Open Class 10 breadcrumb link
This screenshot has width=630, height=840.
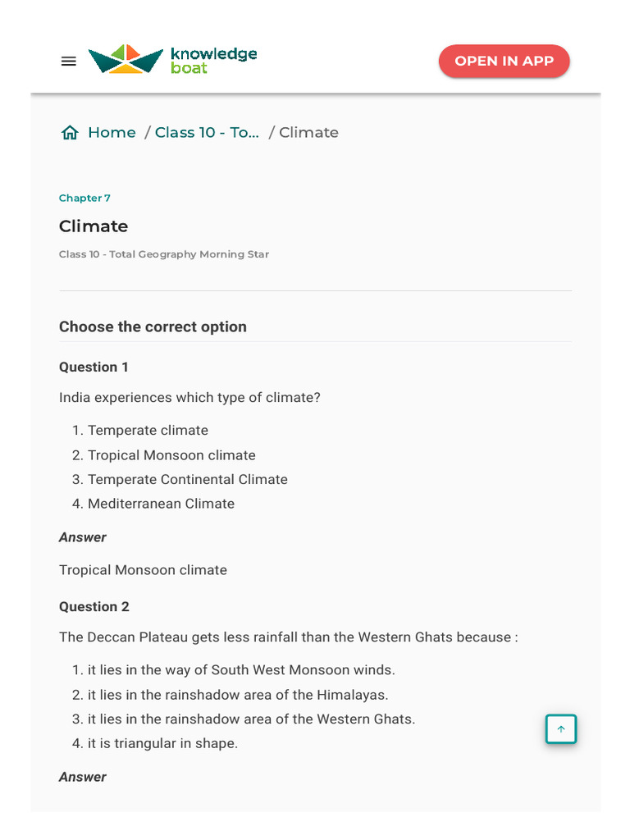click(x=207, y=133)
